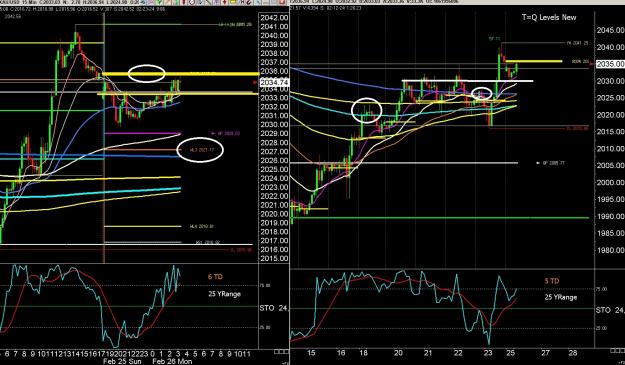Click 1980.00 on the right price axis

coord(611,250)
